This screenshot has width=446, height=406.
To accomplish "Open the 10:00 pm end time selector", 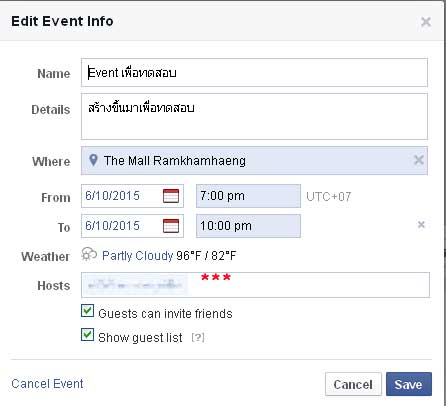I will 248,226.
